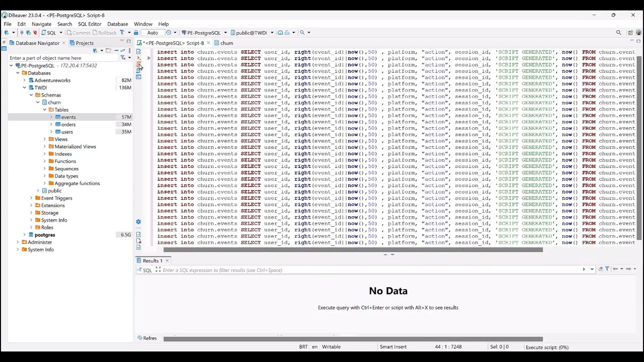The width and height of the screenshot is (644, 362).
Task: Toggle the lock icon beside Auto
Action: [136, 33]
